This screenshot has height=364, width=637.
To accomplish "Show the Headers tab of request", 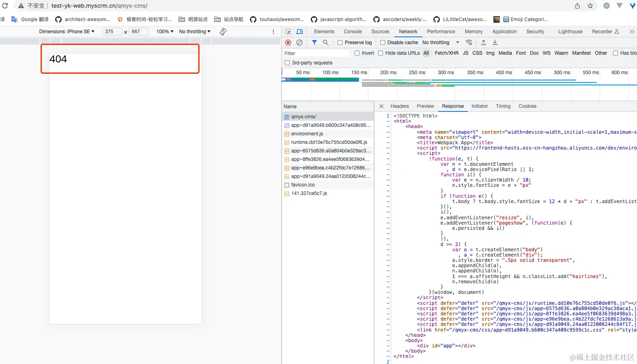I will pyautogui.click(x=400, y=106).
